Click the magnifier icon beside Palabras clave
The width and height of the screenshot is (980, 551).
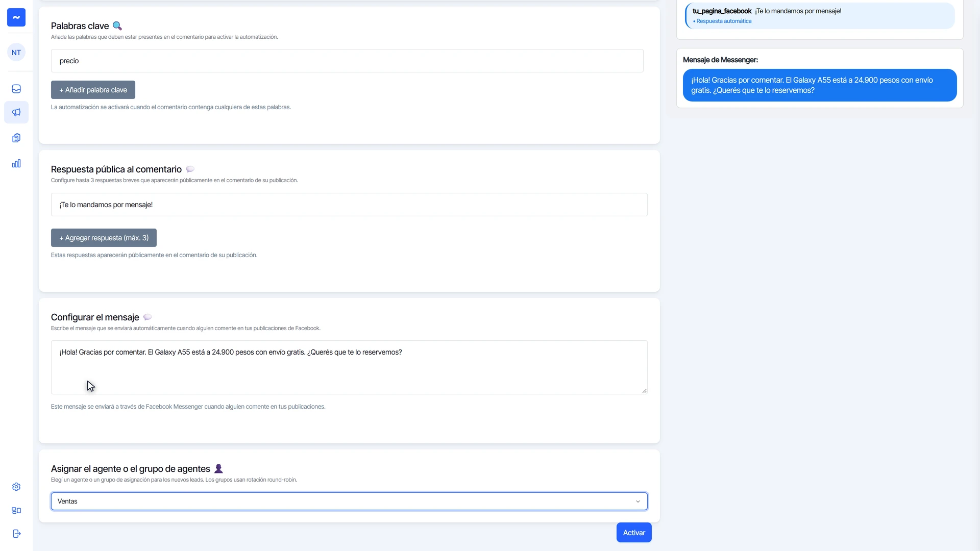click(117, 26)
